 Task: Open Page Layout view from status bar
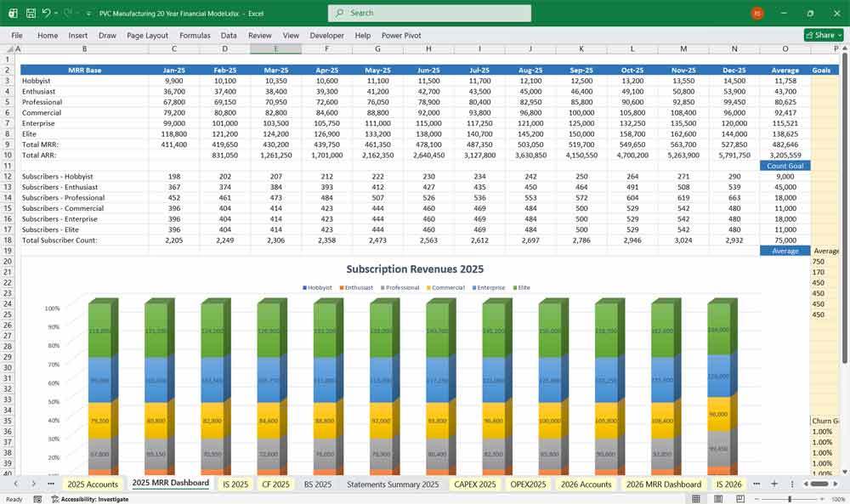coord(718,497)
